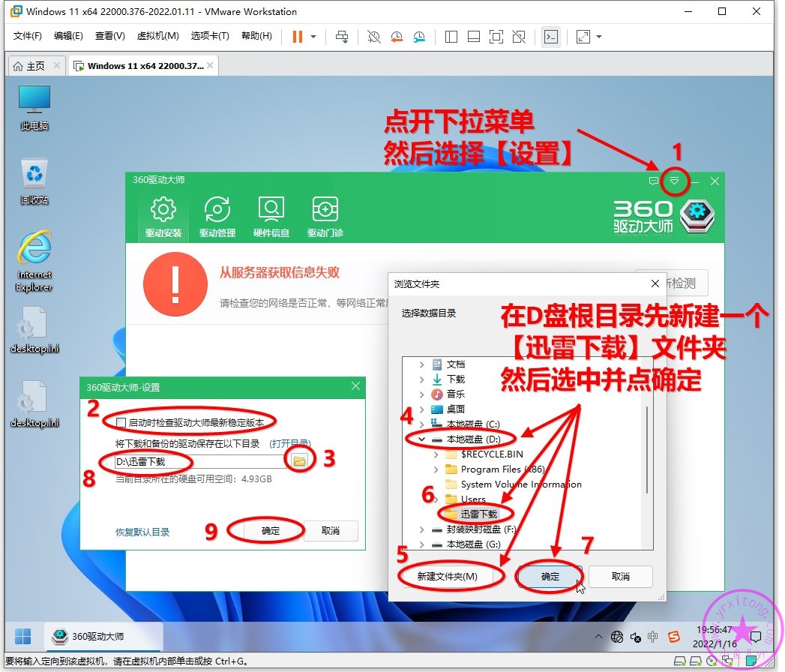Open the console view toolbar icon

[551, 37]
